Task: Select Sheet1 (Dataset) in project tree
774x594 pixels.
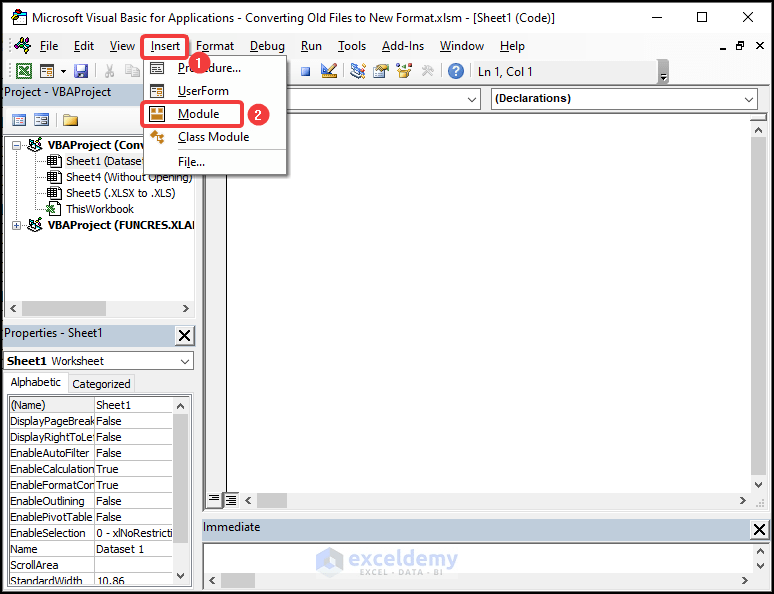Action: (105, 161)
